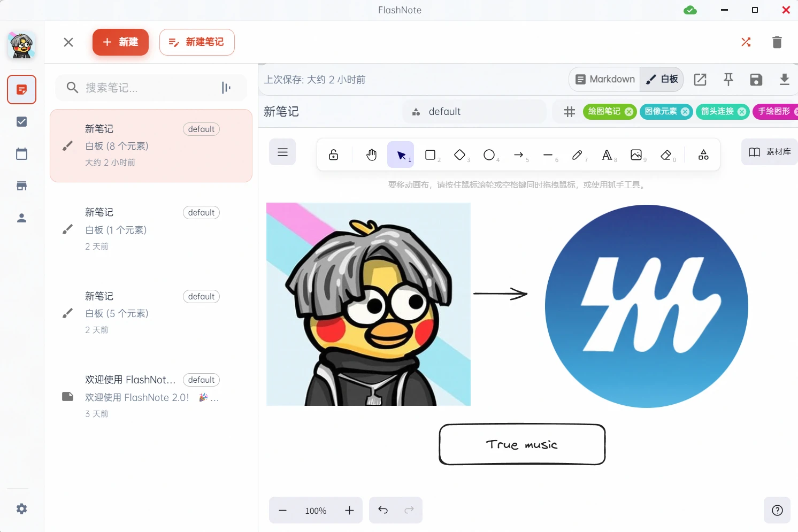Image resolution: width=798 pixels, height=532 pixels.
Task: Close the note list panel with X
Action: [68, 42]
